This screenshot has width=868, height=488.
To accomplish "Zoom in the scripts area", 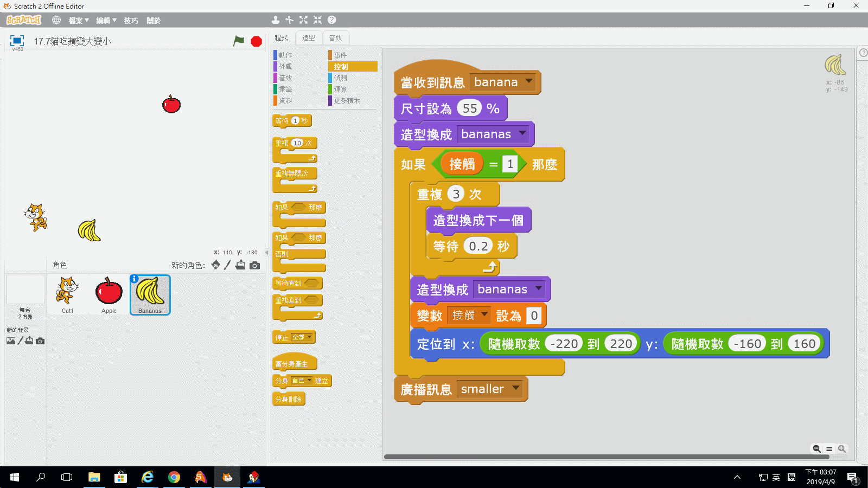I will pos(842,448).
